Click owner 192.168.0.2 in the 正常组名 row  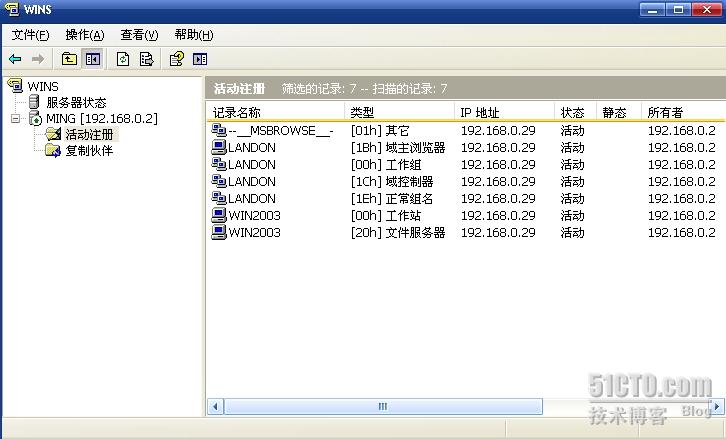(682, 199)
